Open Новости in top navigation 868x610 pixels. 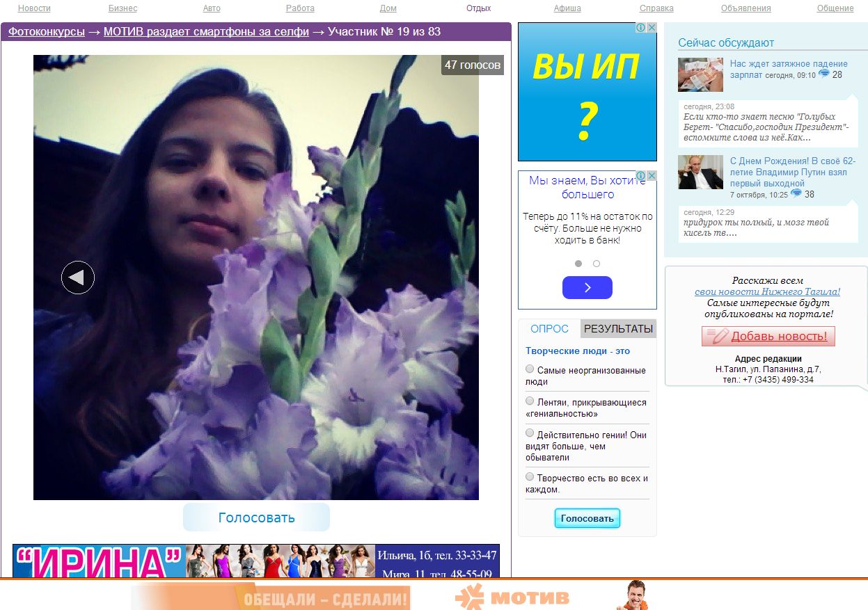34,8
